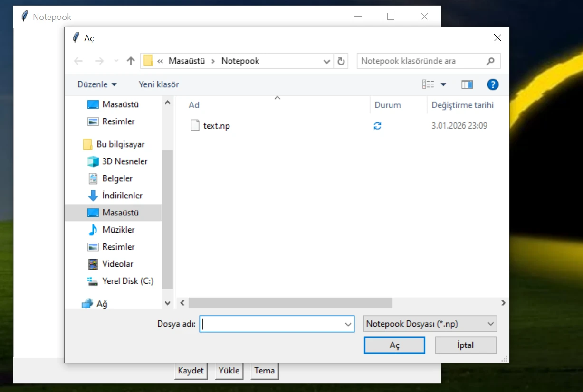583x392 pixels.
Task: Focus the Dosya adı input field
Action: pos(272,324)
